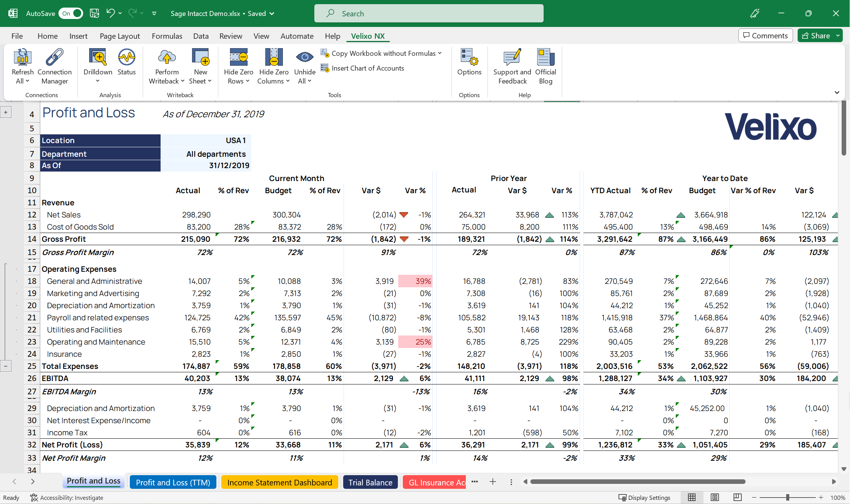Click the Comments button
Screen dimensions: 850x504
pyautogui.click(x=766, y=35)
